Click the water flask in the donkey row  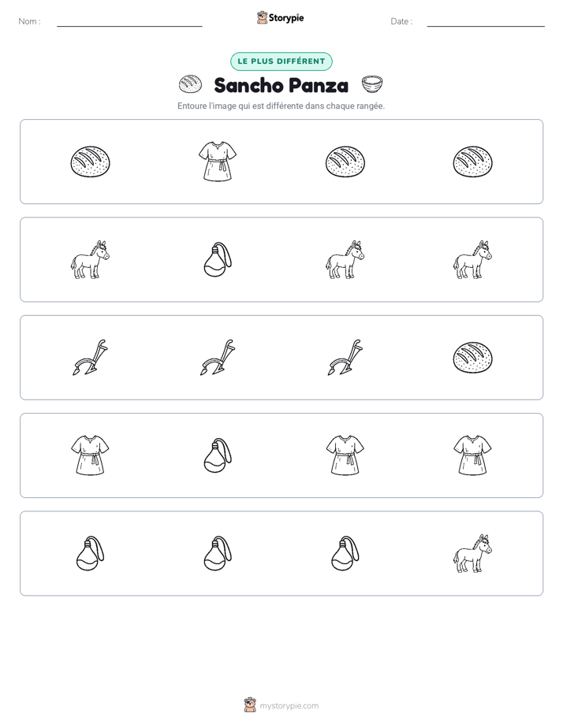pyautogui.click(x=218, y=259)
